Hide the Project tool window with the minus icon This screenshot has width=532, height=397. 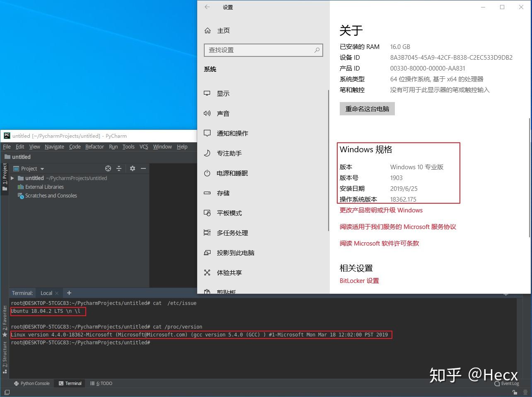[143, 168]
